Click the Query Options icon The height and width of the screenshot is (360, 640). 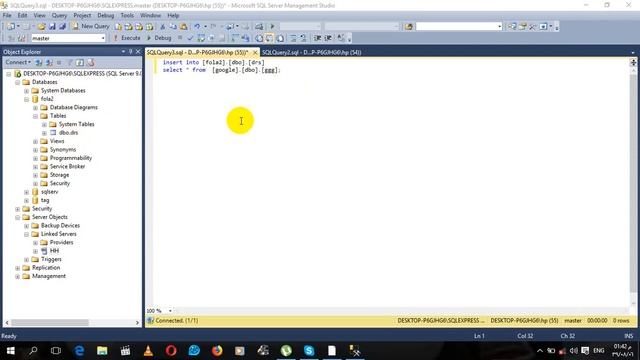tap(211, 38)
